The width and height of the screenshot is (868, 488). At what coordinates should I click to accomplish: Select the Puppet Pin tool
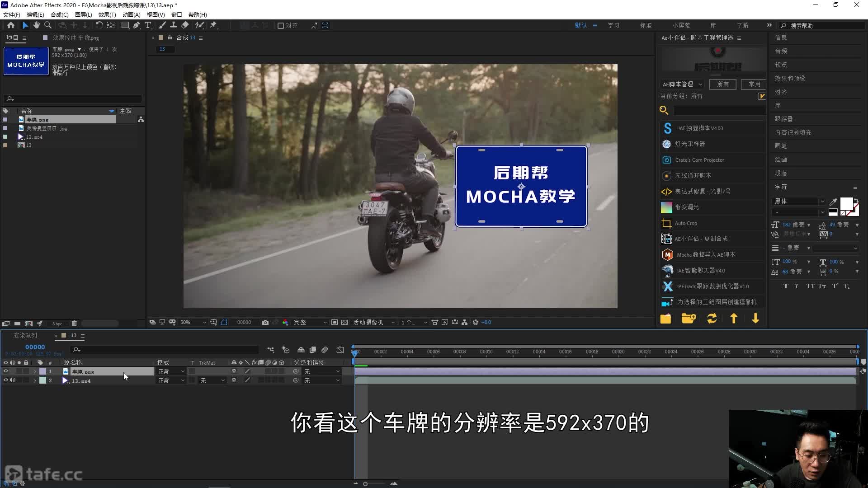click(x=213, y=25)
